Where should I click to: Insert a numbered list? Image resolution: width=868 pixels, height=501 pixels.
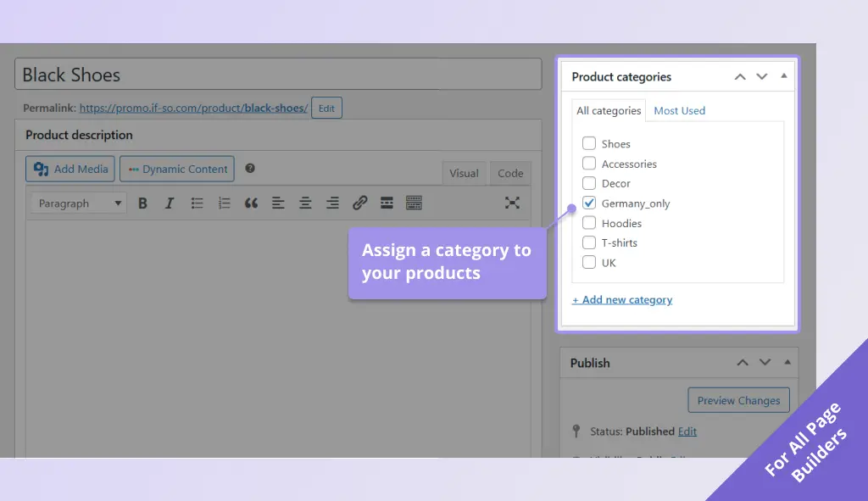224,203
